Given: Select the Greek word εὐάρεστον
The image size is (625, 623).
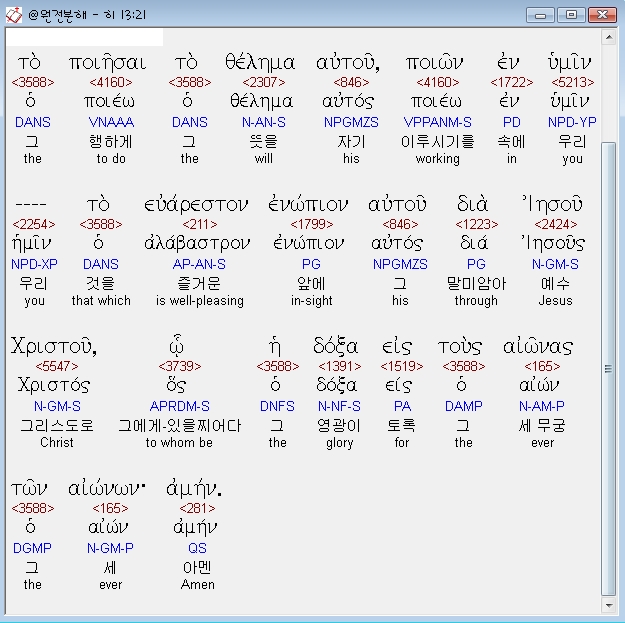Looking at the screenshot, I should [x=196, y=204].
